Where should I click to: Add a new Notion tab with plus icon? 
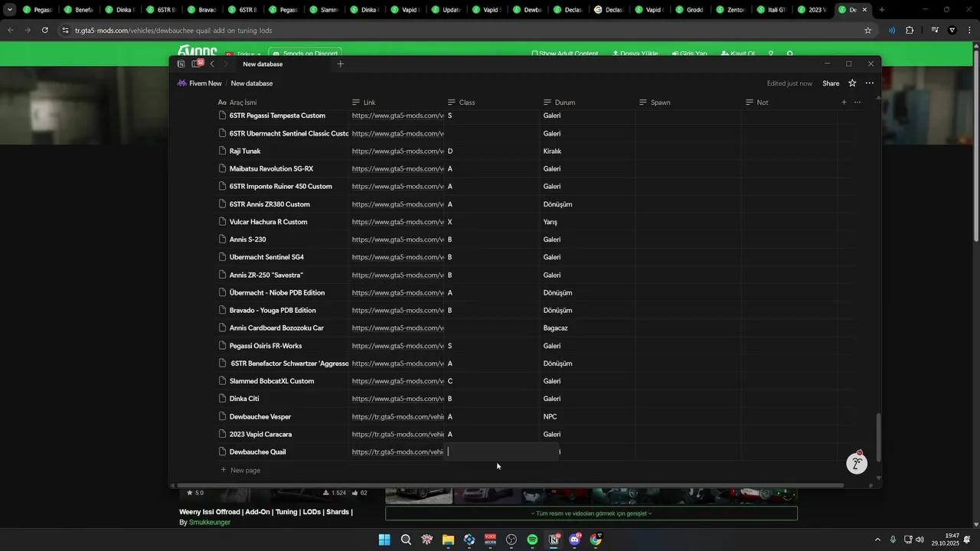tap(341, 64)
